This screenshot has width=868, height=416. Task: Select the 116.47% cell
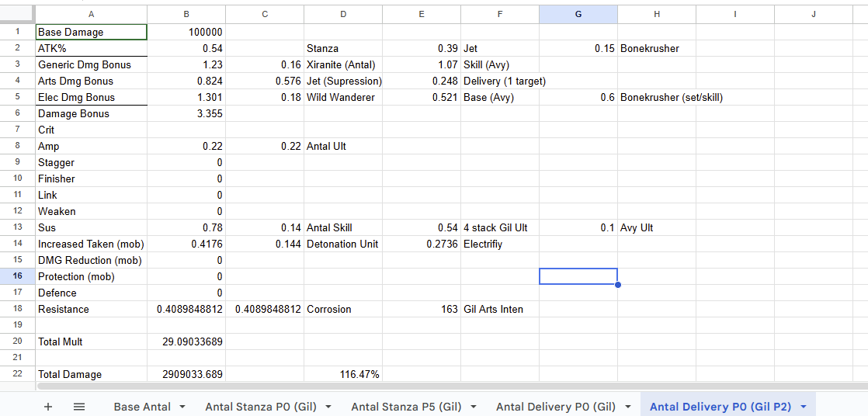coord(342,375)
